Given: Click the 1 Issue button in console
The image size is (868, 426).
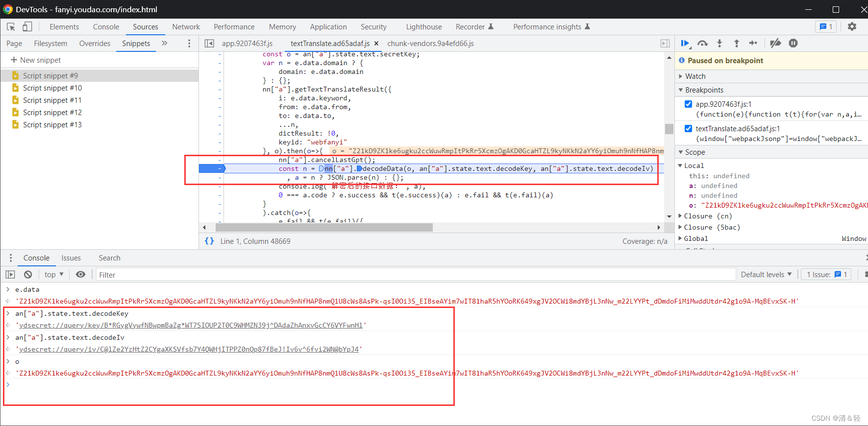Looking at the screenshot, I should 826,275.
